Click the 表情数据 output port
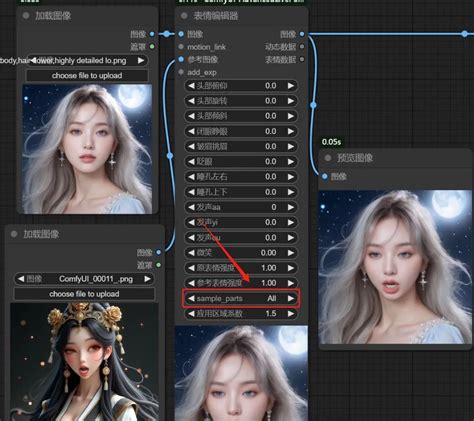 point(302,59)
